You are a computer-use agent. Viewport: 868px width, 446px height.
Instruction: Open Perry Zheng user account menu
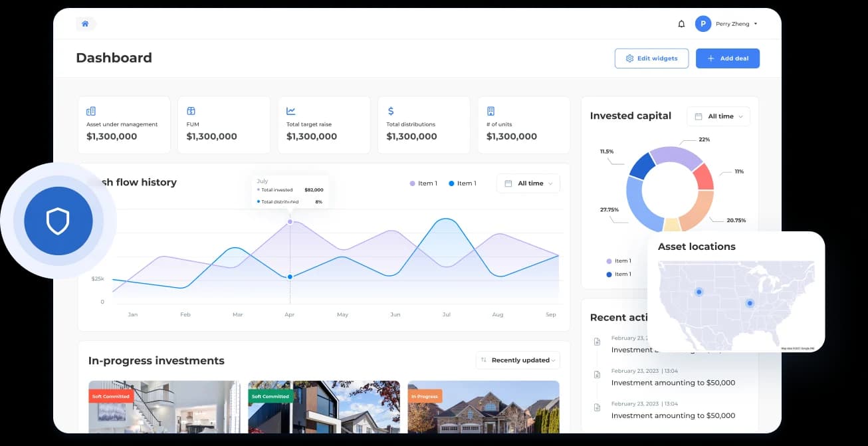727,24
